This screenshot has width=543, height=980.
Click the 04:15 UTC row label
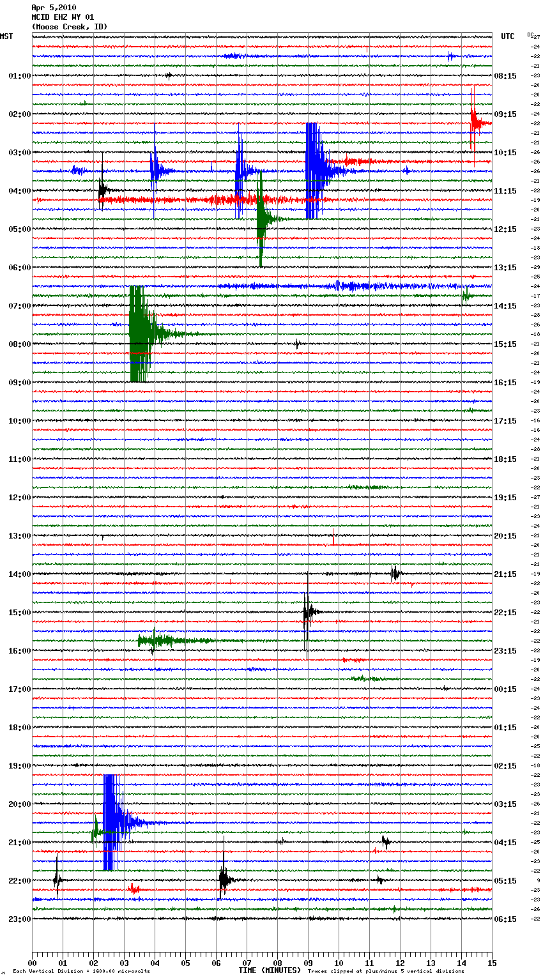(x=505, y=843)
